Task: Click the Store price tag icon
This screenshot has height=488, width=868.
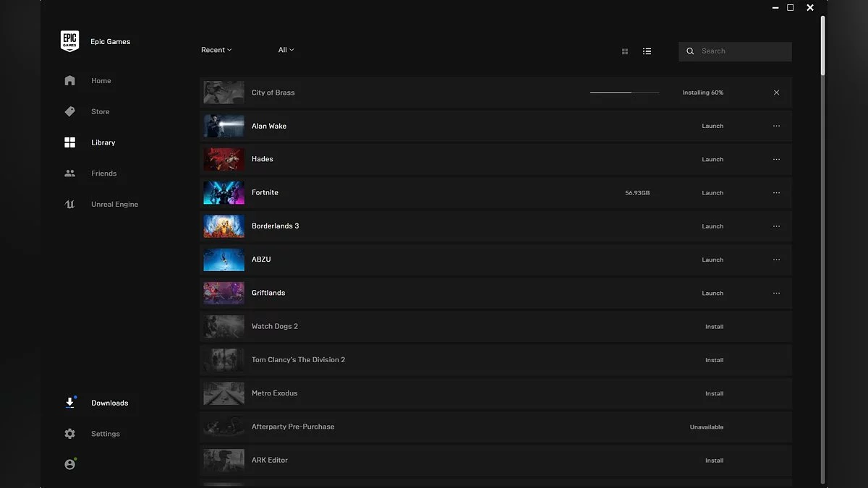Action: pos(69,111)
